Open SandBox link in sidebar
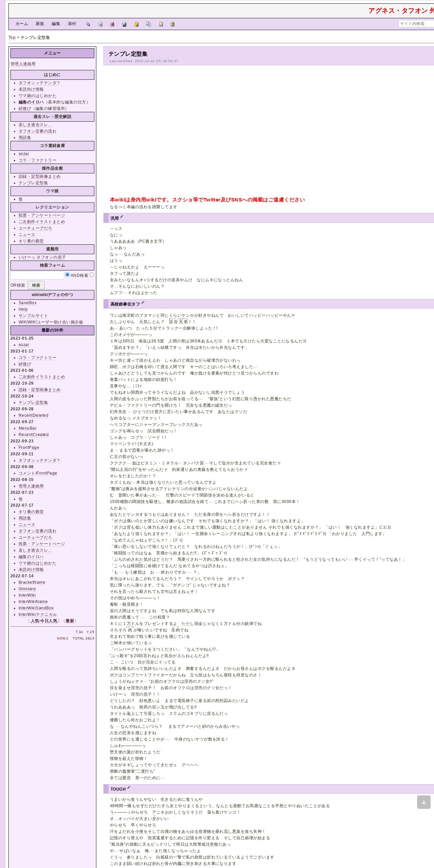Image resolution: width=434 pixels, height=868 pixels. point(27,303)
